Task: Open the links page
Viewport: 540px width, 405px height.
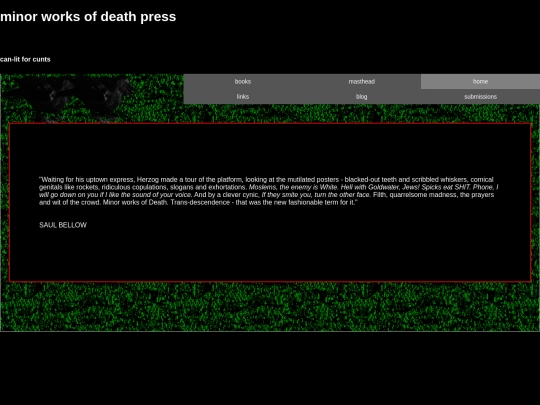Action: click(x=243, y=97)
